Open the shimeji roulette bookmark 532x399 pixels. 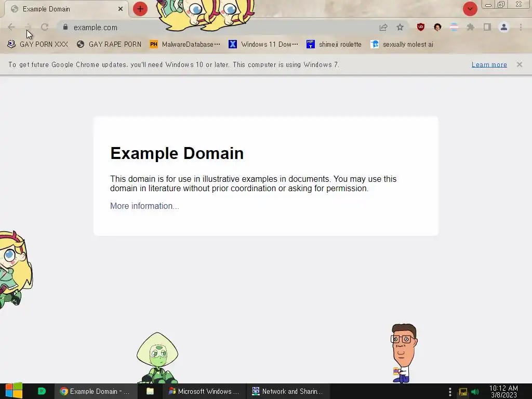(334, 44)
